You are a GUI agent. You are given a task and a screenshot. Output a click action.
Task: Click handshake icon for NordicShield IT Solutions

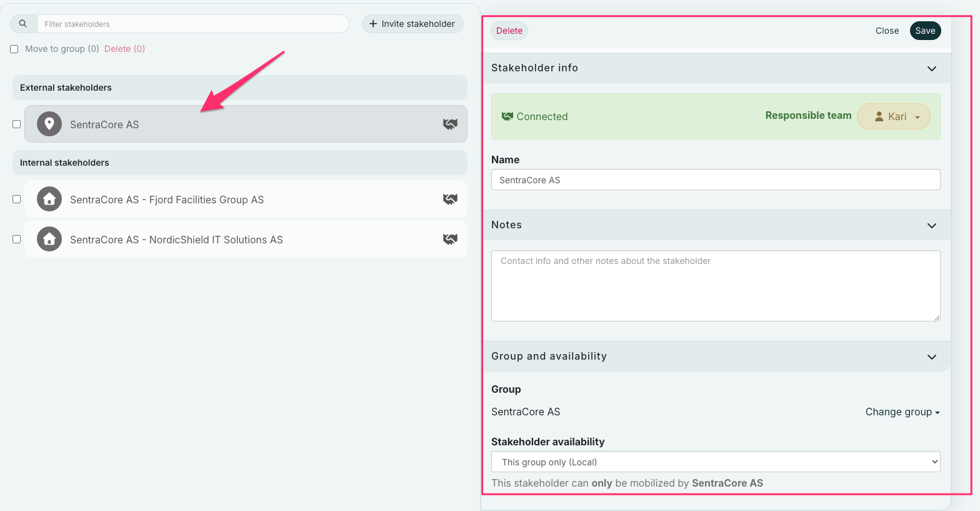click(450, 239)
